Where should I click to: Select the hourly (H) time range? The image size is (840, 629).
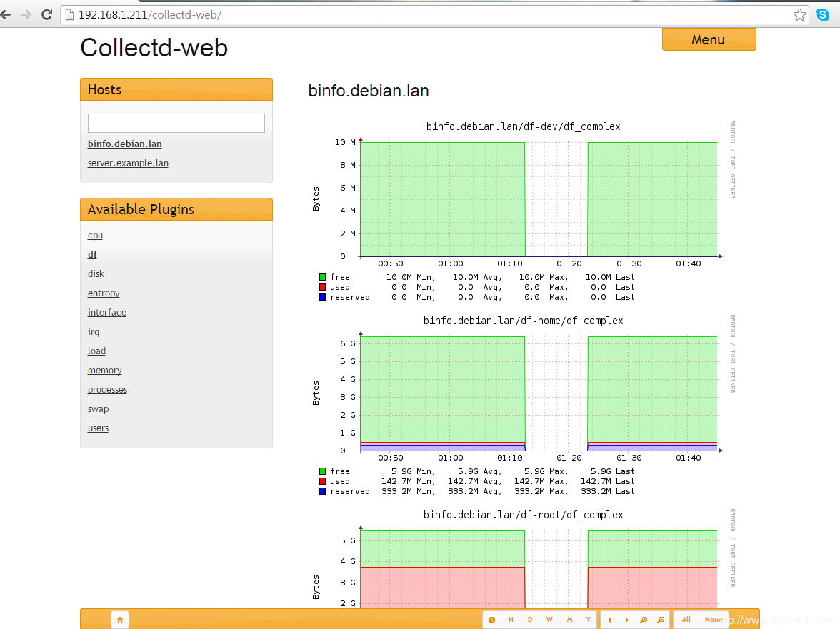(x=511, y=620)
